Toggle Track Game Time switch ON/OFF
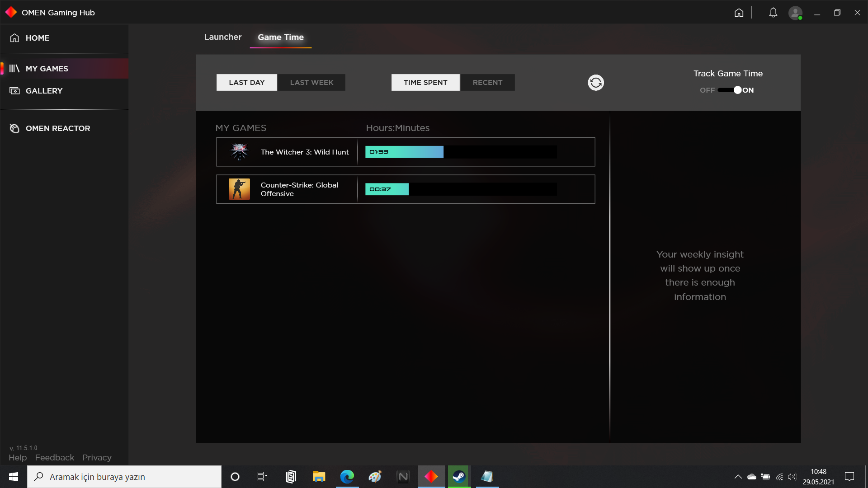868x488 pixels. point(728,90)
